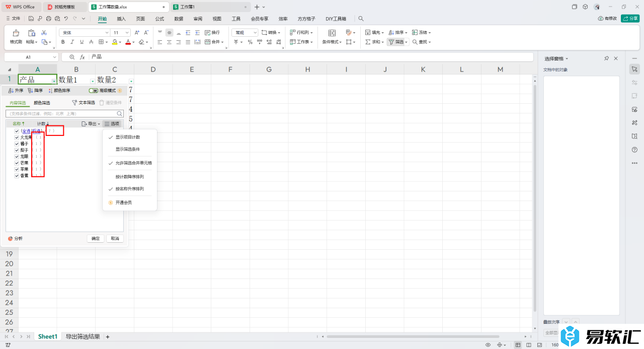Image resolution: width=644 pixels, height=349 pixels.
Task: Click the Undo arrow icon
Action: coord(66,19)
